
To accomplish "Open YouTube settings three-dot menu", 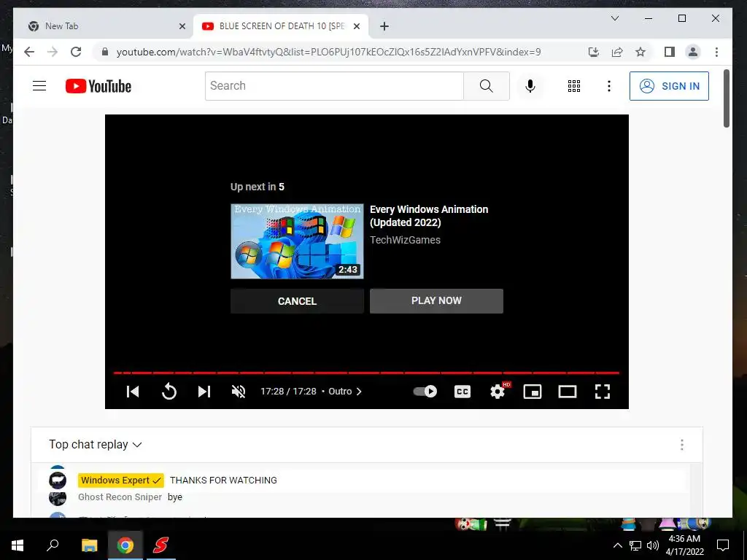I will tap(608, 86).
